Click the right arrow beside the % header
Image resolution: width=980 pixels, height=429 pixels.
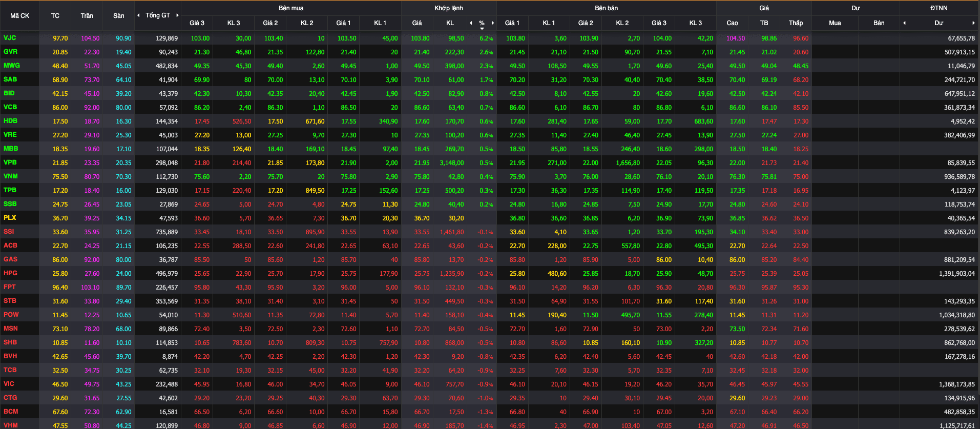[x=493, y=23]
